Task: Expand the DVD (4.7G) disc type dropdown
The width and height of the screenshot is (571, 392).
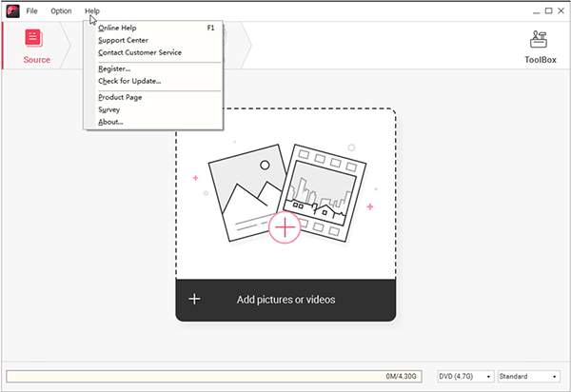Action: (x=465, y=377)
